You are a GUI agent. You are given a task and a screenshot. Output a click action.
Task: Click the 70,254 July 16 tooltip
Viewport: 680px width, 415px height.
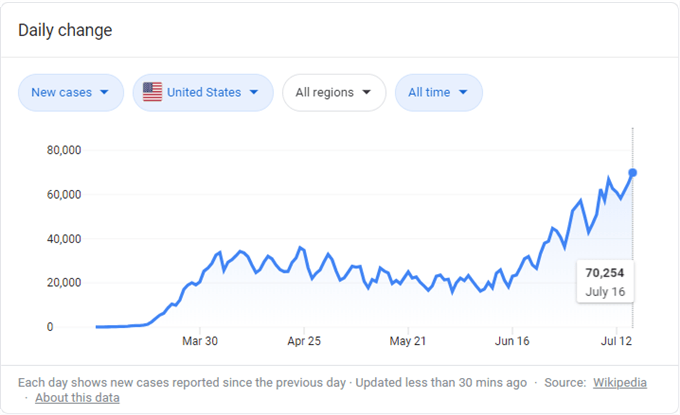[x=605, y=282]
